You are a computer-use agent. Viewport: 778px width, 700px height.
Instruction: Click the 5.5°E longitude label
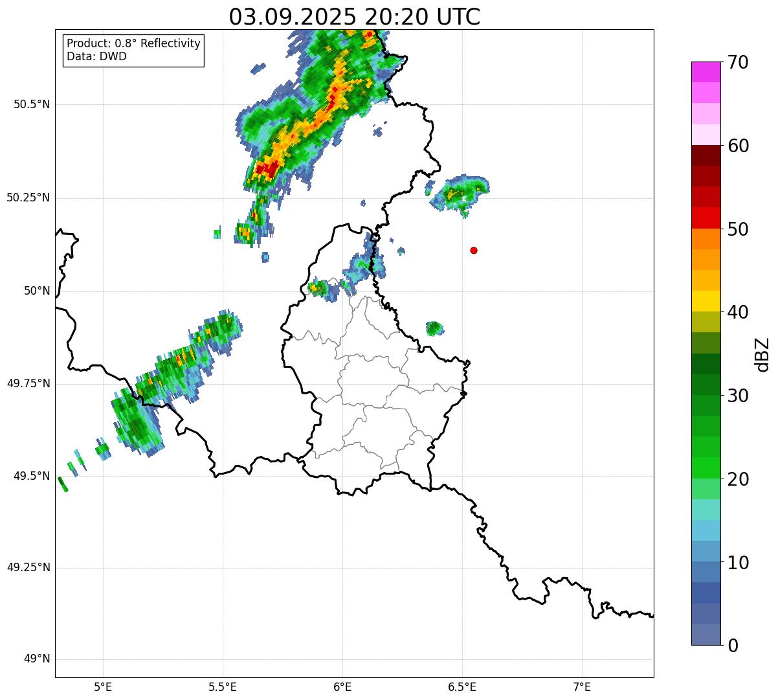pos(223,686)
